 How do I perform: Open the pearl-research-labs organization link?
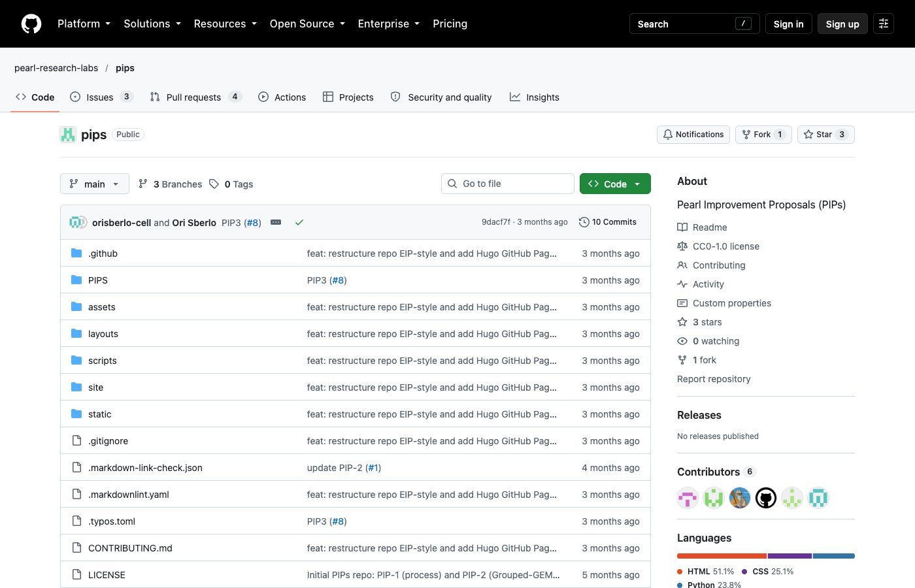point(56,68)
